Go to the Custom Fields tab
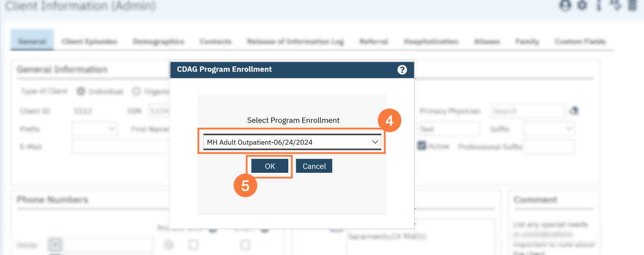The image size is (644, 255). (x=580, y=41)
